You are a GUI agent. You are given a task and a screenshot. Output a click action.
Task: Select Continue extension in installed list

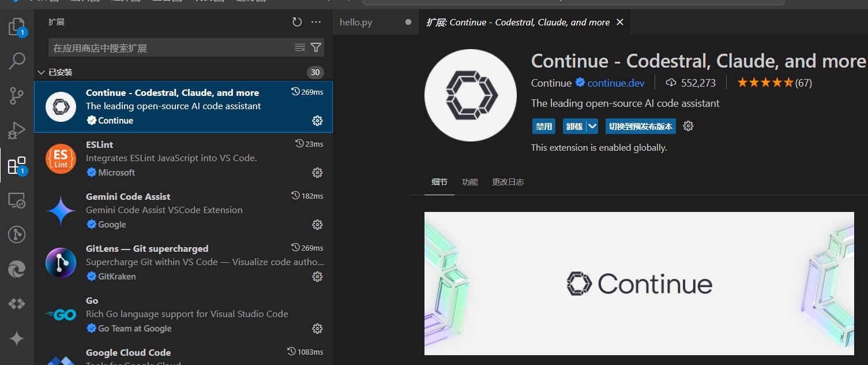coord(183,107)
